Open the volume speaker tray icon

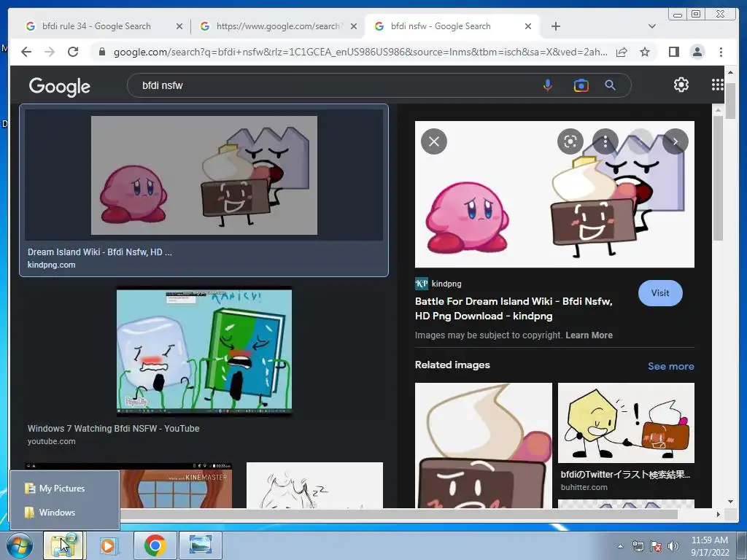point(673,546)
